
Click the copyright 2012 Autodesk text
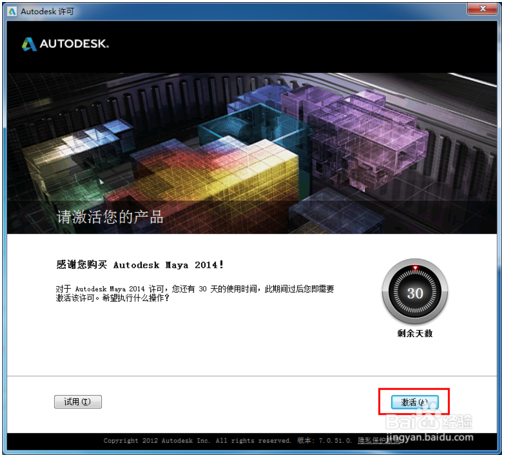pyautogui.click(x=197, y=441)
